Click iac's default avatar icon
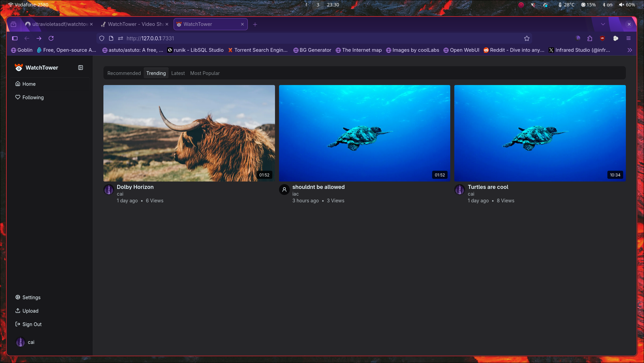 click(284, 190)
